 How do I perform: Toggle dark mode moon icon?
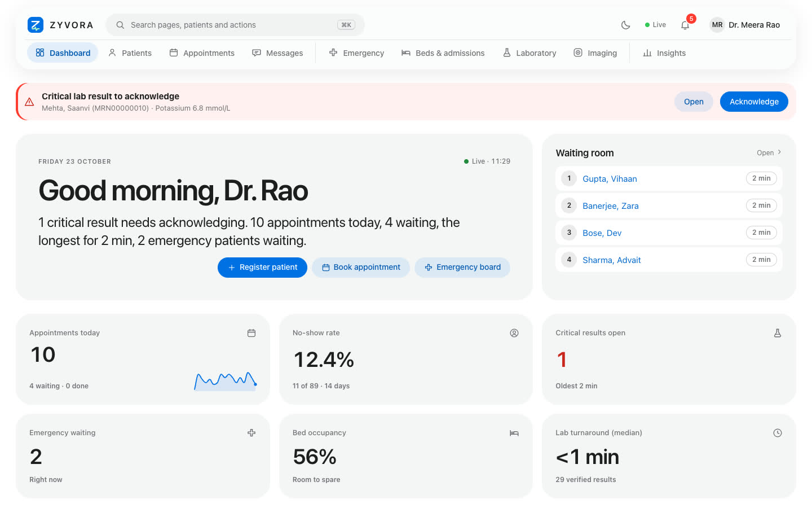point(625,25)
